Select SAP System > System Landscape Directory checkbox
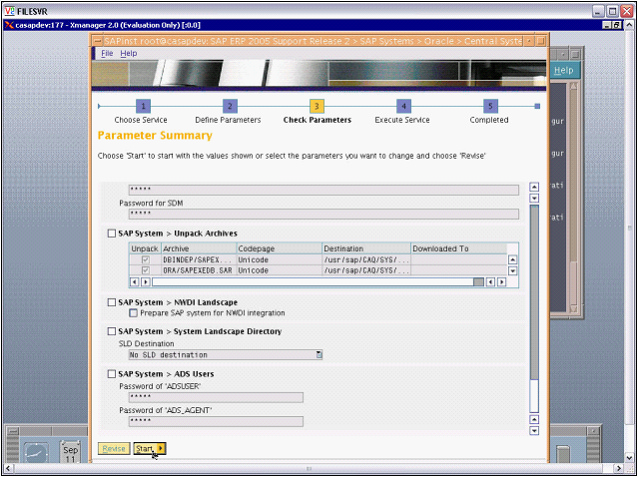 [x=111, y=331]
